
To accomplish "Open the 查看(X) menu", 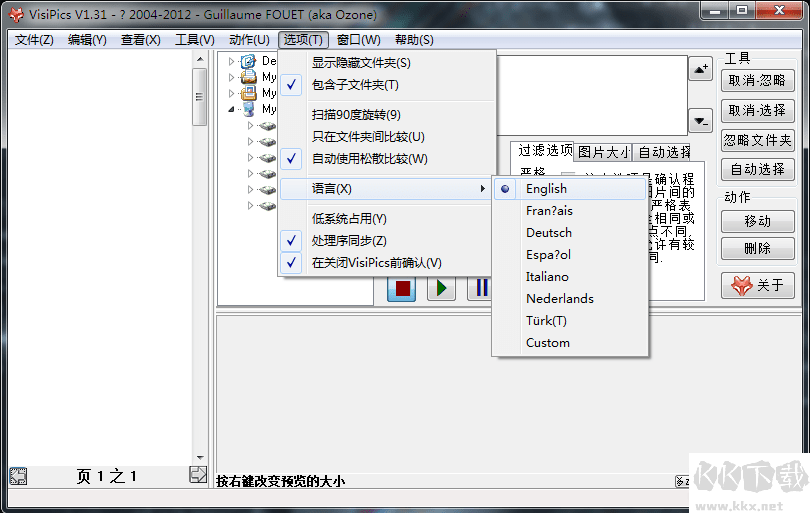I will coord(141,40).
